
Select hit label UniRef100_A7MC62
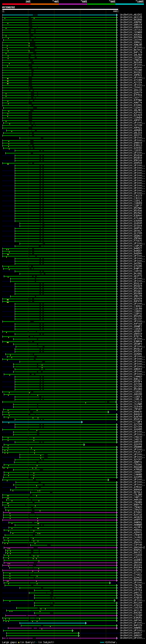tap(131, 487)
